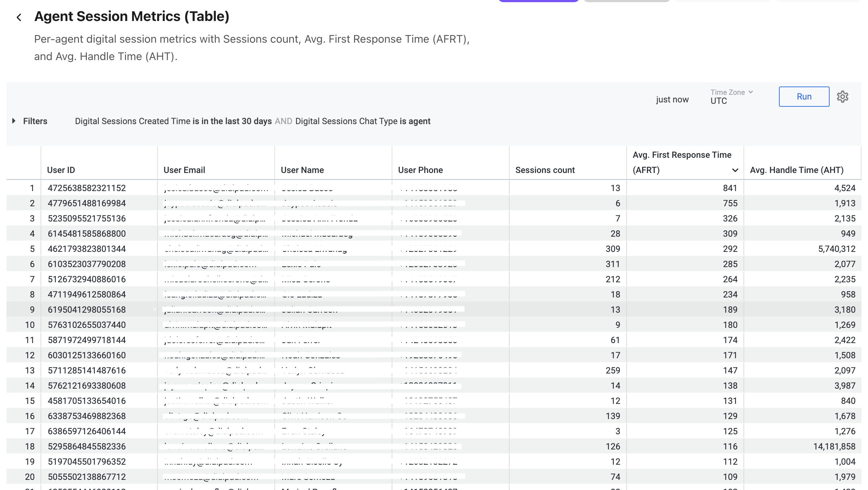The width and height of the screenshot is (868, 490).
Task: Expand the Filters section
Action: [35, 121]
